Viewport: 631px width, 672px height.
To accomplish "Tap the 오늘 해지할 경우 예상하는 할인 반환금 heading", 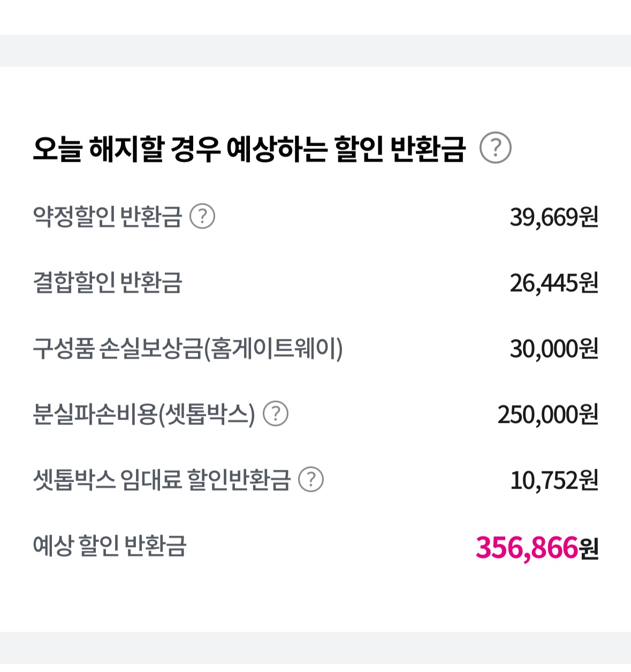I will [249, 149].
